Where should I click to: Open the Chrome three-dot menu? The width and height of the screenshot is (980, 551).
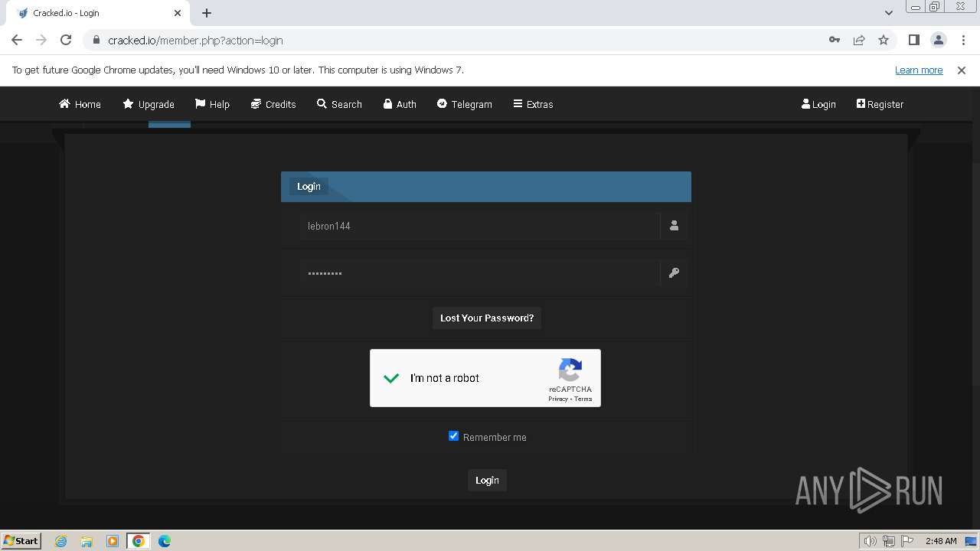(x=962, y=40)
